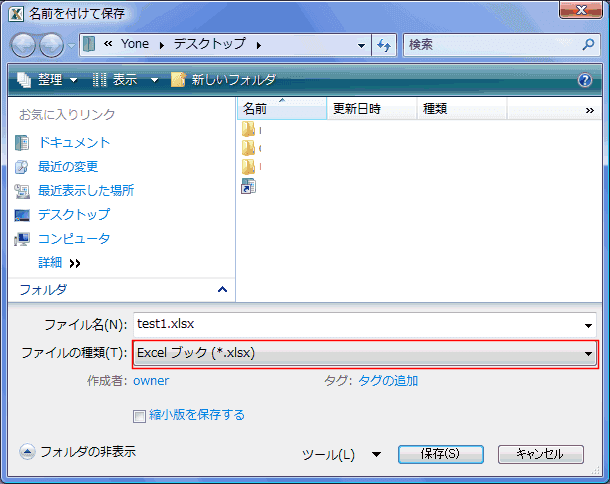
Task: Click the folder icon in the address bar
Action: [x=89, y=44]
